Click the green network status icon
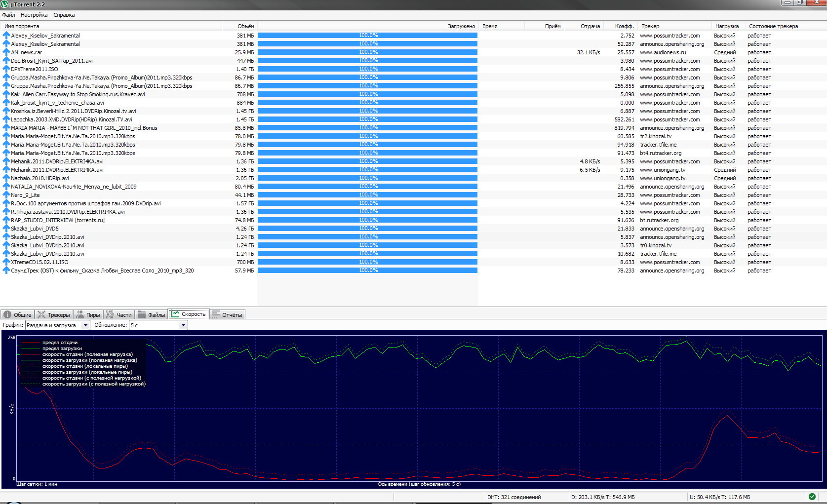Screen dimensions: 827x504 point(812,497)
